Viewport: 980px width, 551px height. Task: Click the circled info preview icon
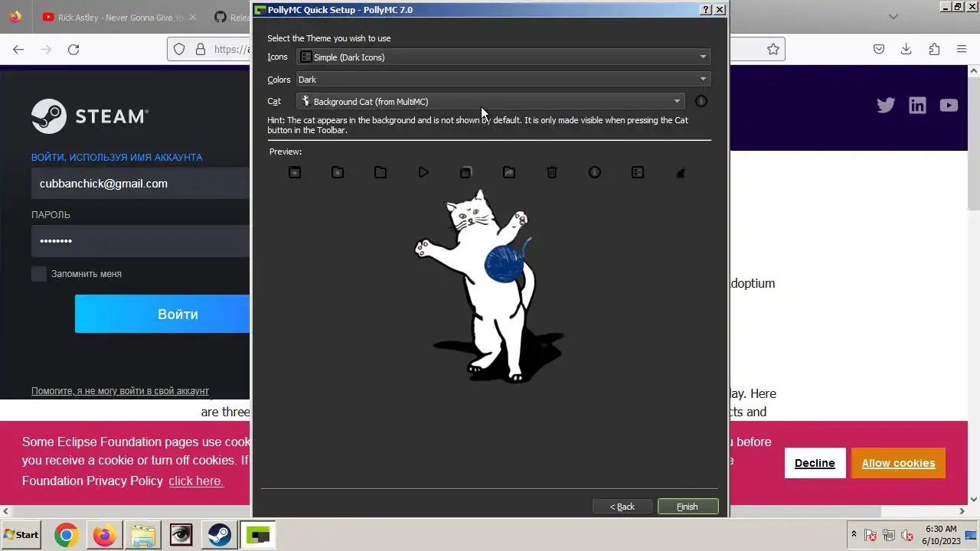coord(595,173)
